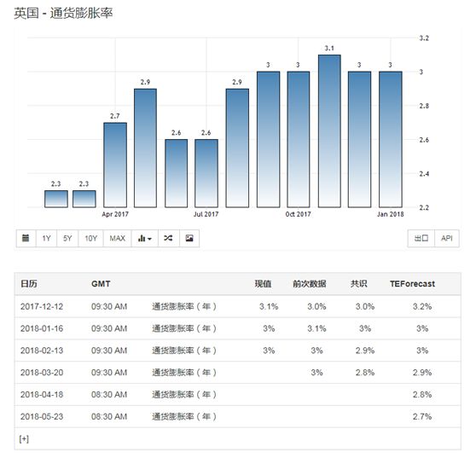Click the 2.9% forecast in 2018-03-20 row
Viewport: 476px width, 458px height.
click(422, 373)
